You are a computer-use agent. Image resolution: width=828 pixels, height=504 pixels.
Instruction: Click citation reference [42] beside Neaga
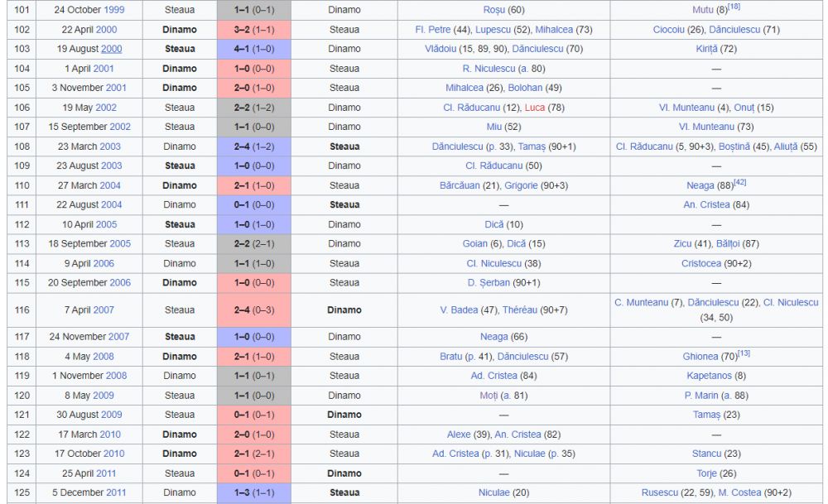(x=739, y=183)
